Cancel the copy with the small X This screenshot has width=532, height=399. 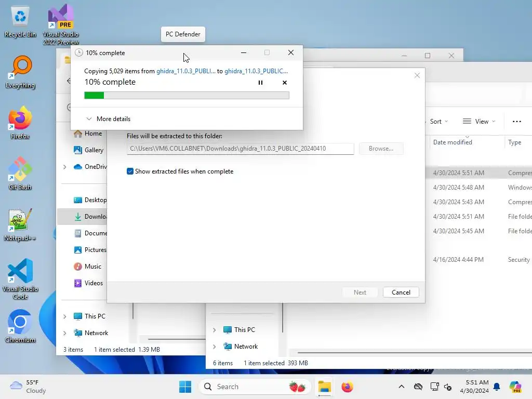point(285,83)
